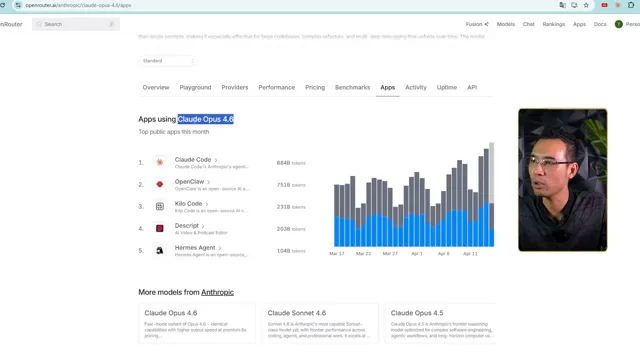Click the highlighted Claude Opus 4.6 heading text
Screen dimensions: 640x360
pos(206,119)
